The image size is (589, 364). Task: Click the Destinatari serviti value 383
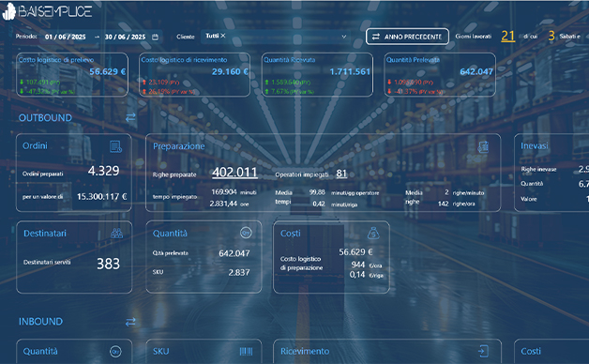click(108, 264)
